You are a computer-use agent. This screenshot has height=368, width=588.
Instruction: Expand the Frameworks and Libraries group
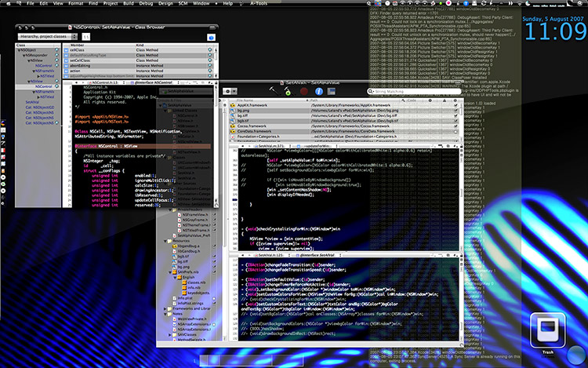tap(165, 308)
